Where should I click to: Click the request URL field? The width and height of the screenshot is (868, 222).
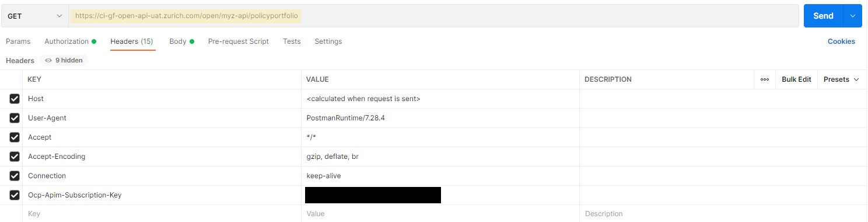tap(434, 16)
